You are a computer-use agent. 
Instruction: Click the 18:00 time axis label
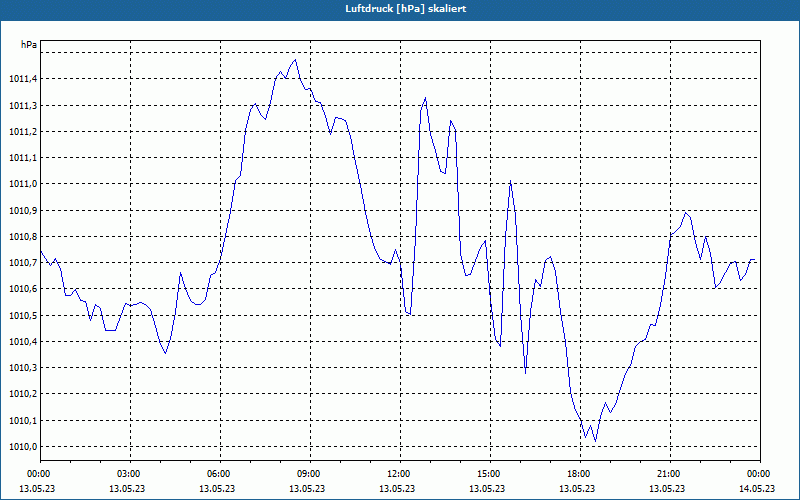[580, 474]
